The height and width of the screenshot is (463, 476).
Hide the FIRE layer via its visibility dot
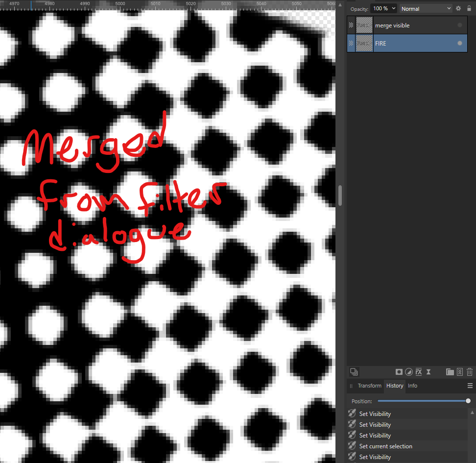coord(460,43)
